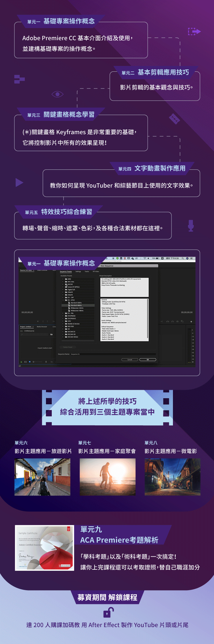Screen dimensions: 214x644
Task: Expand the AVCHD preset folder
Action: pyautogui.click(x=63, y=284)
